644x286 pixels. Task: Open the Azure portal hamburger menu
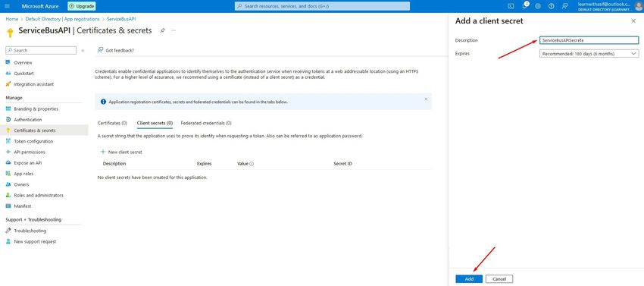coord(7,6)
